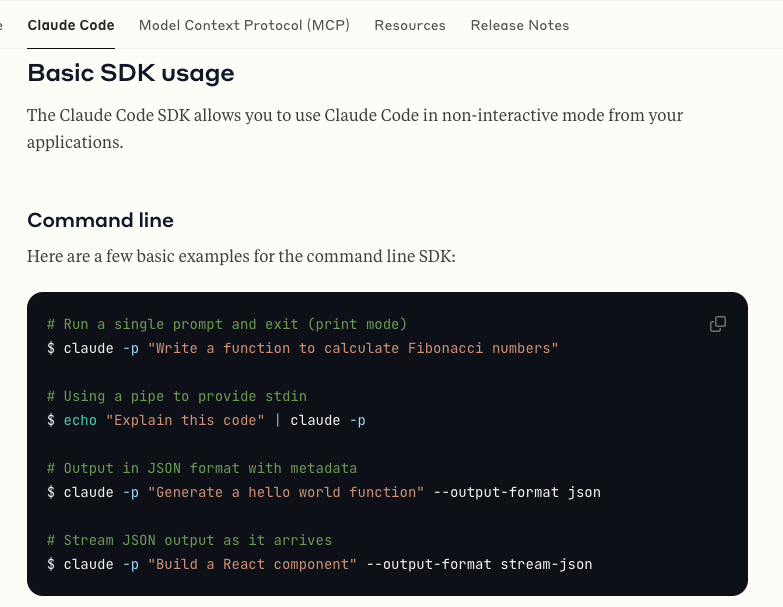Viewport: 783px width, 607px height.
Task: Copy the code block with the copy icon
Action: 718,324
